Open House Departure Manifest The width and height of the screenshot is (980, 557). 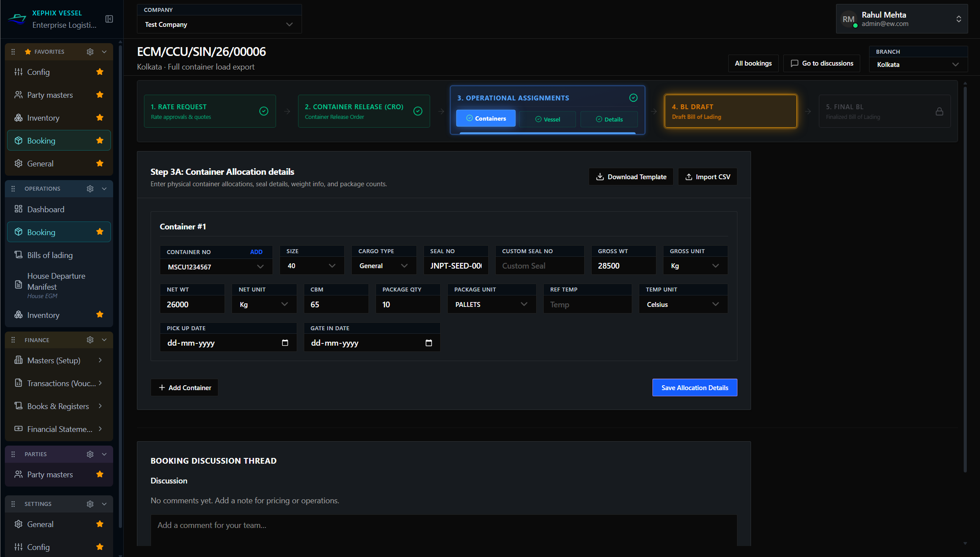point(59,285)
